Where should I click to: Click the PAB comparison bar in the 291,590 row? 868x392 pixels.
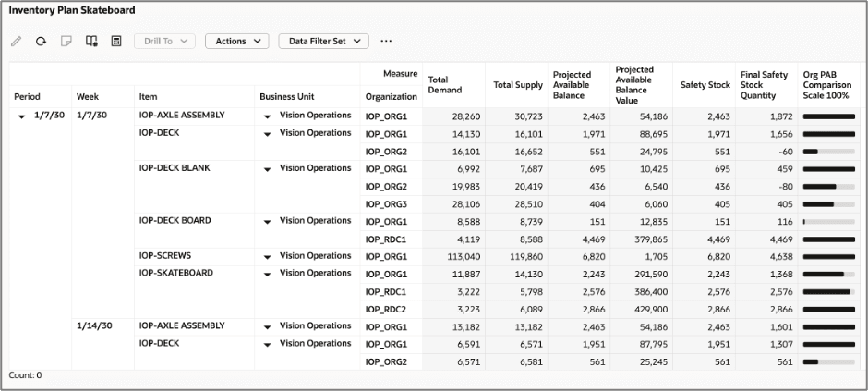pos(828,275)
